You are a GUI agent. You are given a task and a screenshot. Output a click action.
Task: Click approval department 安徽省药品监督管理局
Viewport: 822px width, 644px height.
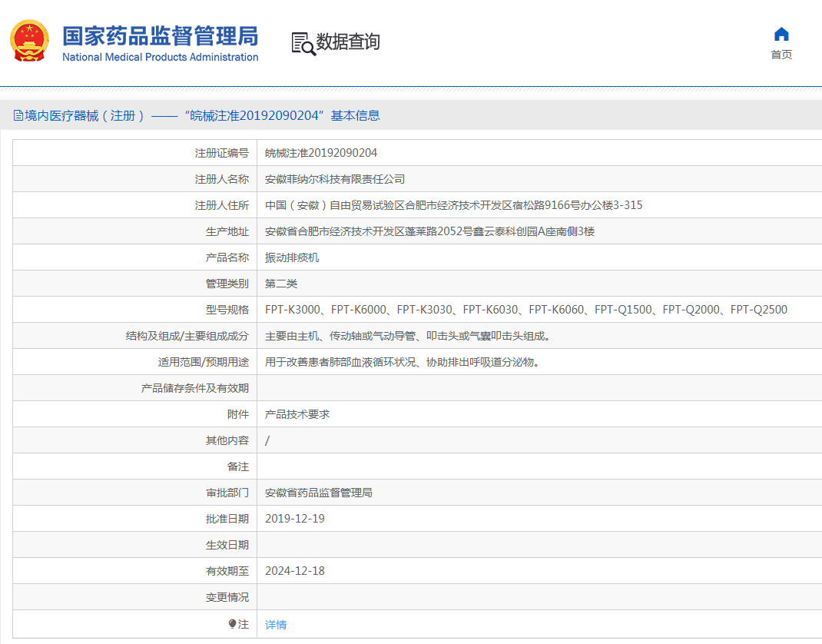click(x=319, y=493)
